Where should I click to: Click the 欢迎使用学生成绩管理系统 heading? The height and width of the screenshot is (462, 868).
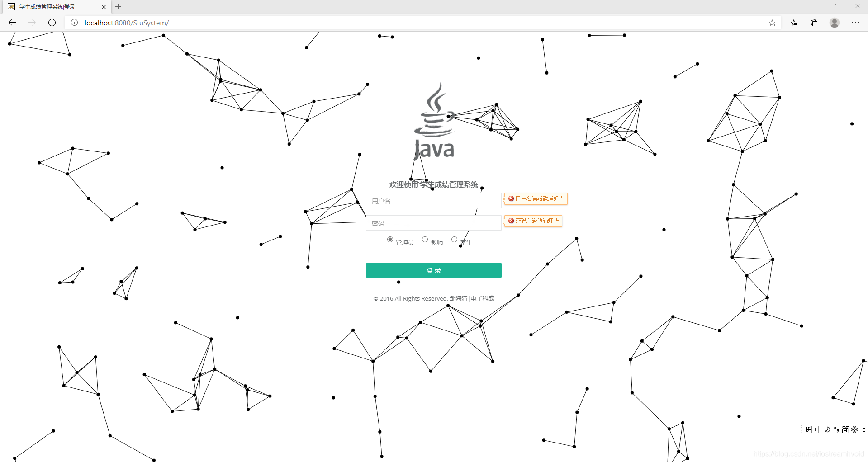tap(433, 184)
